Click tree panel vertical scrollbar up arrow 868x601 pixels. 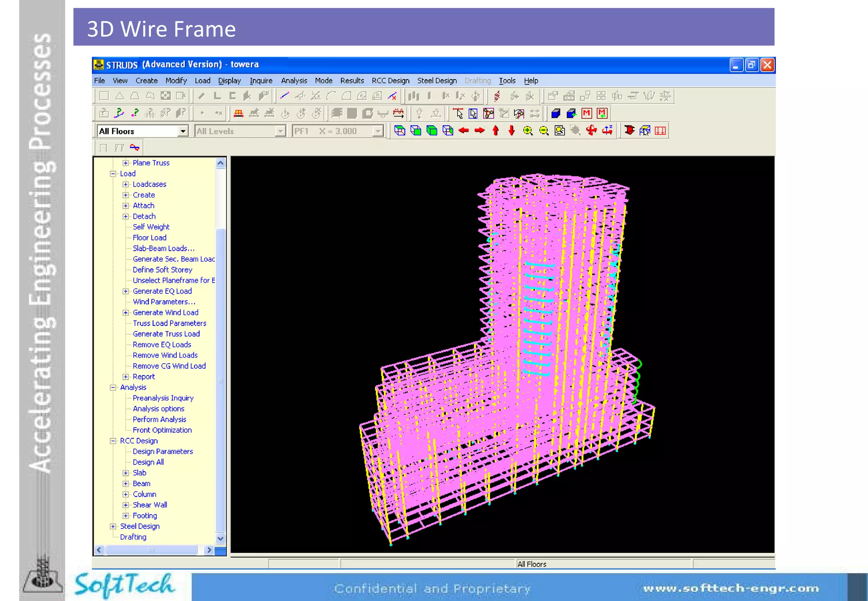pyautogui.click(x=220, y=163)
